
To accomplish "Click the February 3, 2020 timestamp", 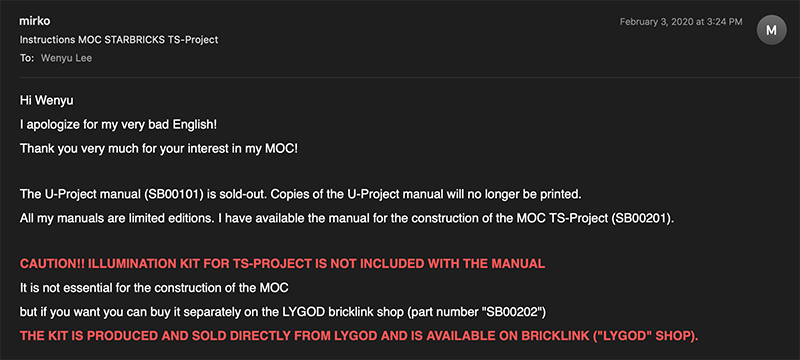I will (681, 22).
